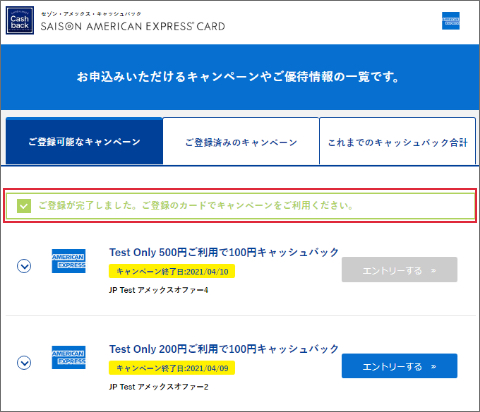Click JP Test アメックスオファー2 text
The height and width of the screenshot is (412, 480).
(159, 387)
